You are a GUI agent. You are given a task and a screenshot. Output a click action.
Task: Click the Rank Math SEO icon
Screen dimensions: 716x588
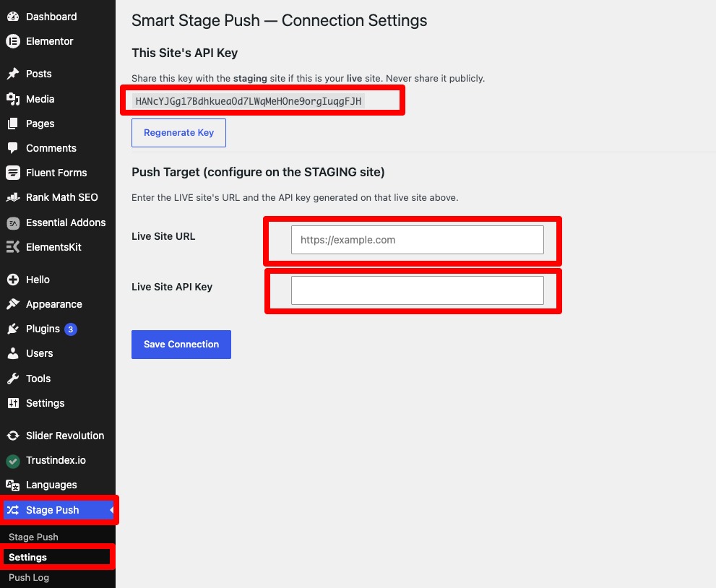click(x=13, y=197)
